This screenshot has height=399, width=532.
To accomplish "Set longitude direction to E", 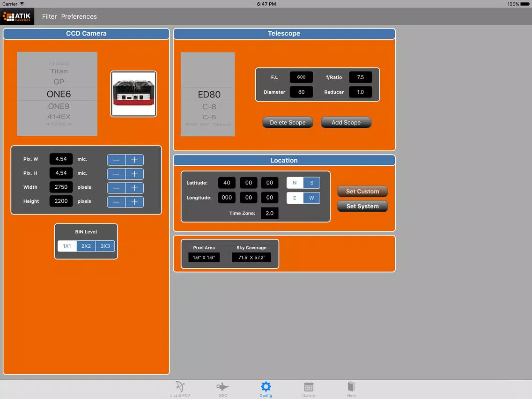I will pyautogui.click(x=295, y=198).
